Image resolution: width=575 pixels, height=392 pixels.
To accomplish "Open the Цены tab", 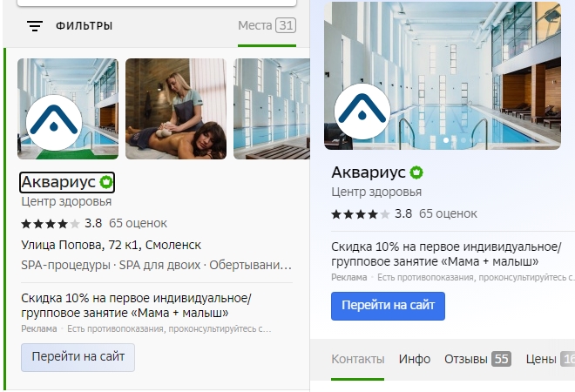I will pos(550,359).
